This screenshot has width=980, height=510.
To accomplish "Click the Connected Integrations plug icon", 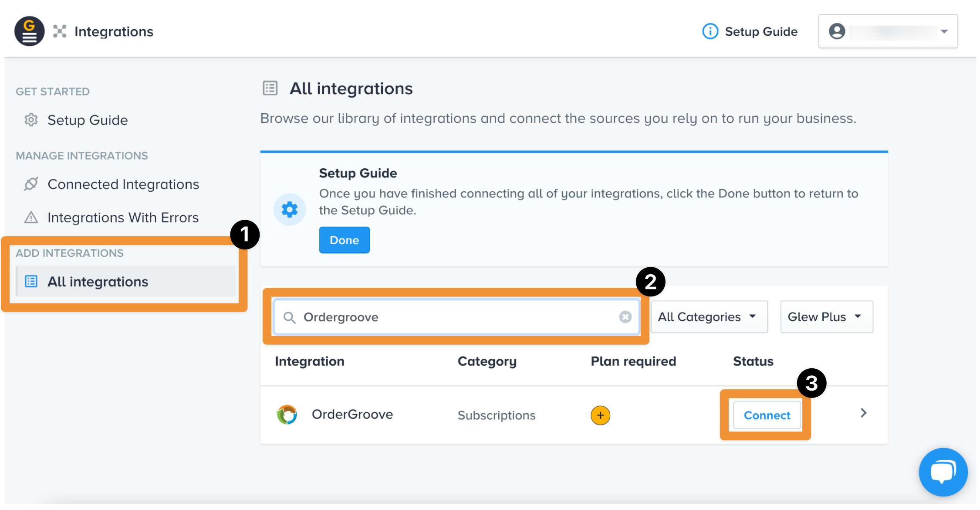I will point(31,184).
